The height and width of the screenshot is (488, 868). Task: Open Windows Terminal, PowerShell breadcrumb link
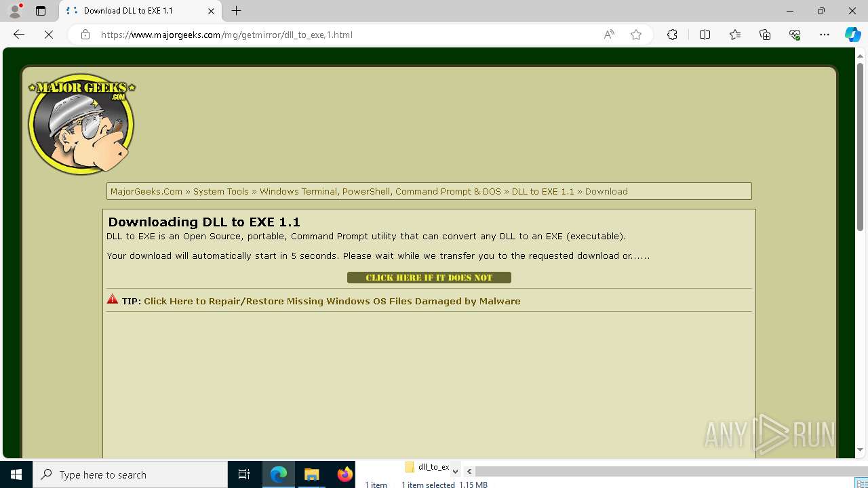pos(380,191)
